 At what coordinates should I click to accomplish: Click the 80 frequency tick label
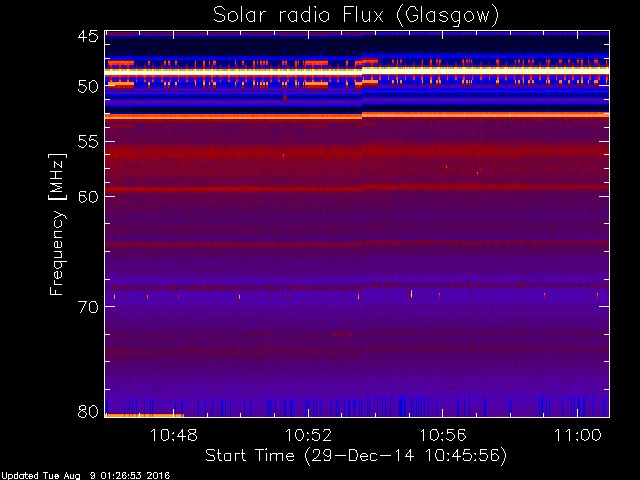pos(88,411)
